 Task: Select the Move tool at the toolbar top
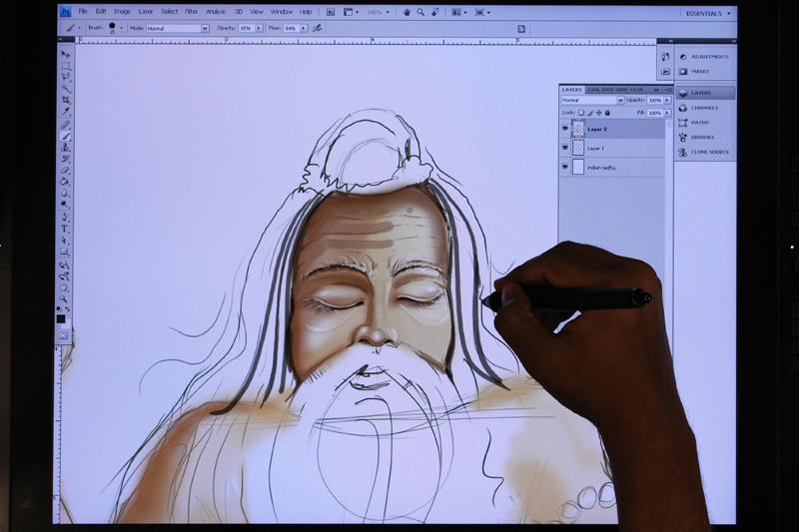(66, 54)
